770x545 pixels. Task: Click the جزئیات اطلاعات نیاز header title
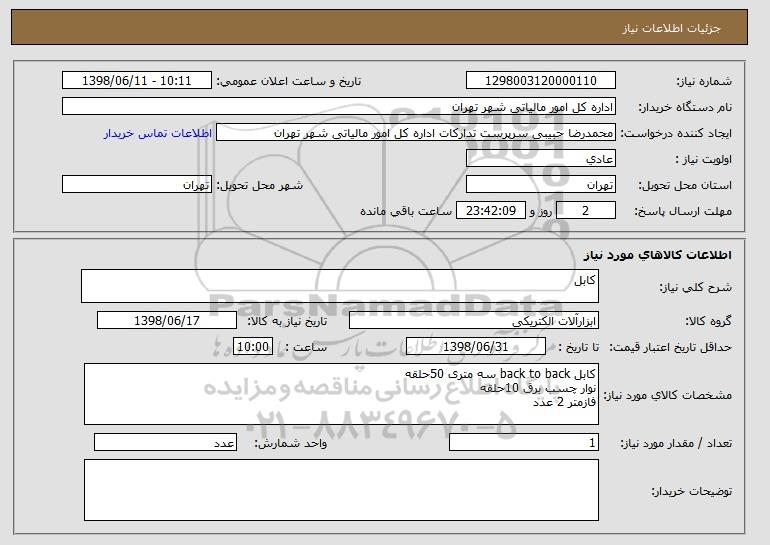(671, 28)
